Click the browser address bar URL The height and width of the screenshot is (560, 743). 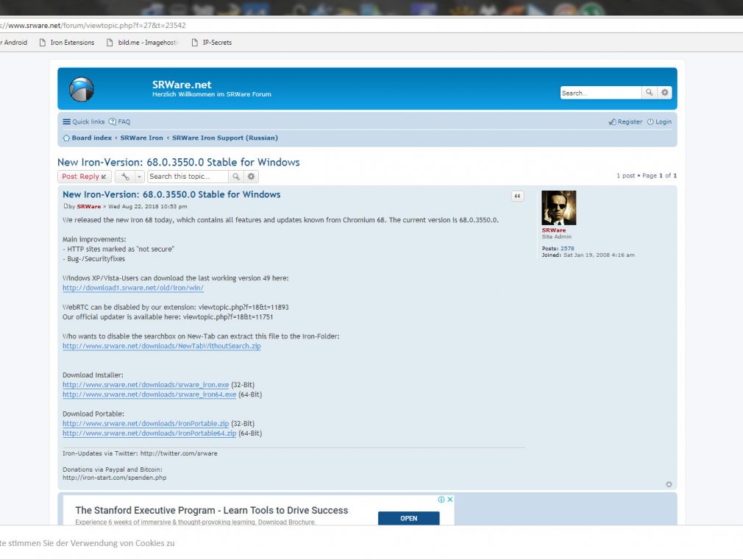(93, 26)
